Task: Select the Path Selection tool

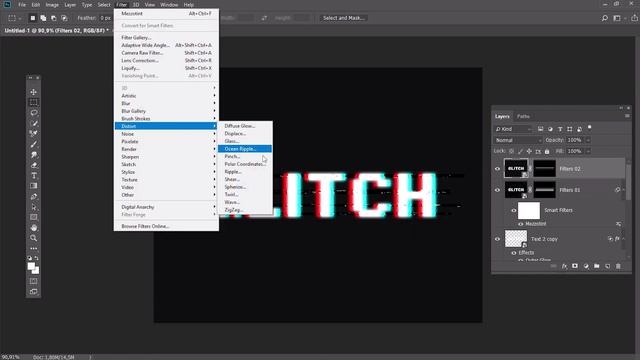Action: pos(33,207)
